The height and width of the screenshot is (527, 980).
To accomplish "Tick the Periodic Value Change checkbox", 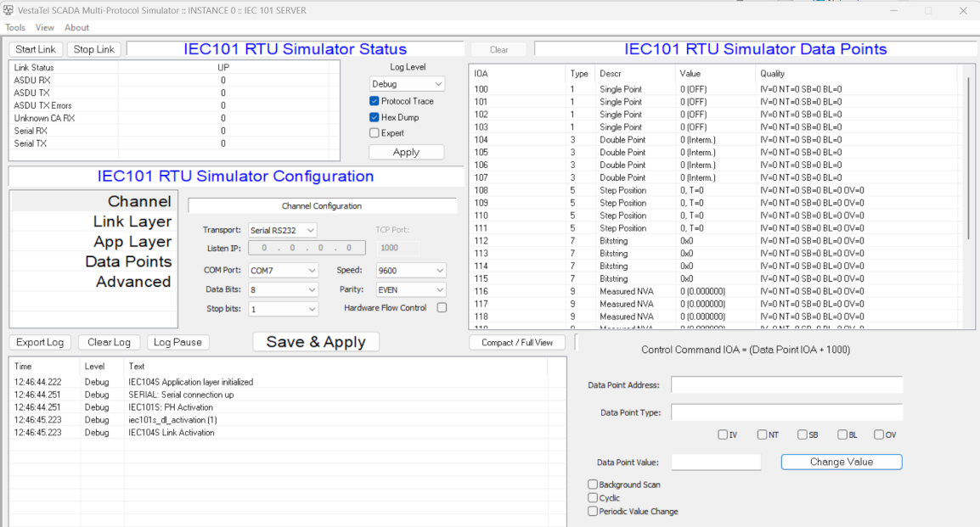I will click(593, 512).
